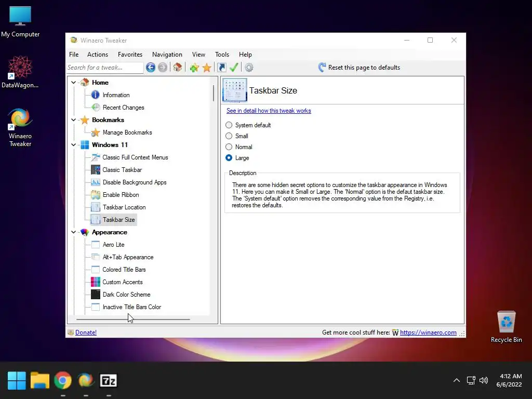Visit the https://winaero.com link
532x399 pixels.
tap(428, 332)
